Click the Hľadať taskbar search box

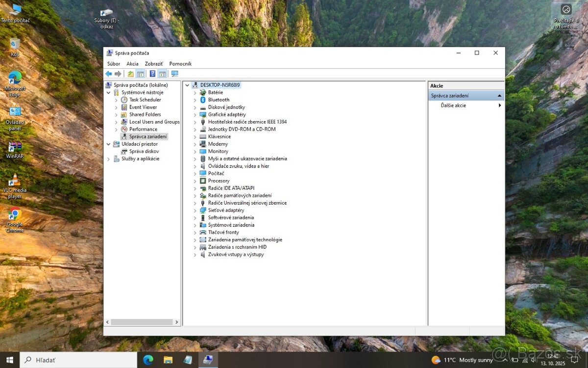click(x=78, y=360)
